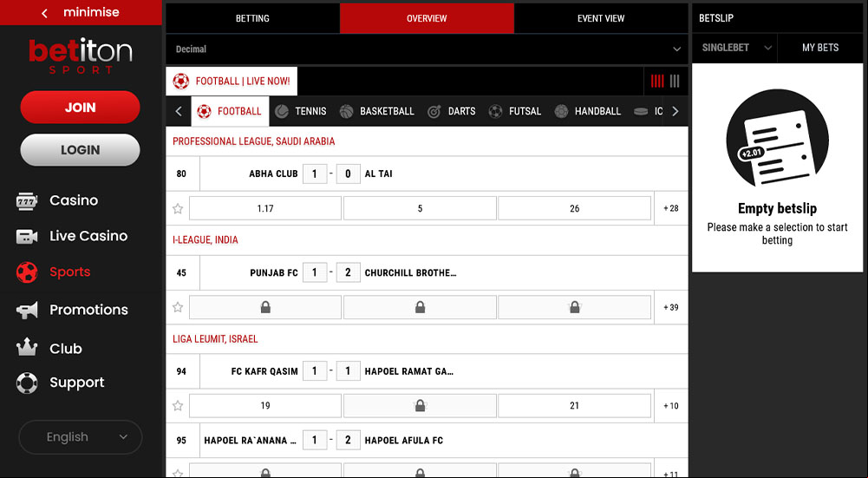Click the LOGIN button

click(x=81, y=150)
